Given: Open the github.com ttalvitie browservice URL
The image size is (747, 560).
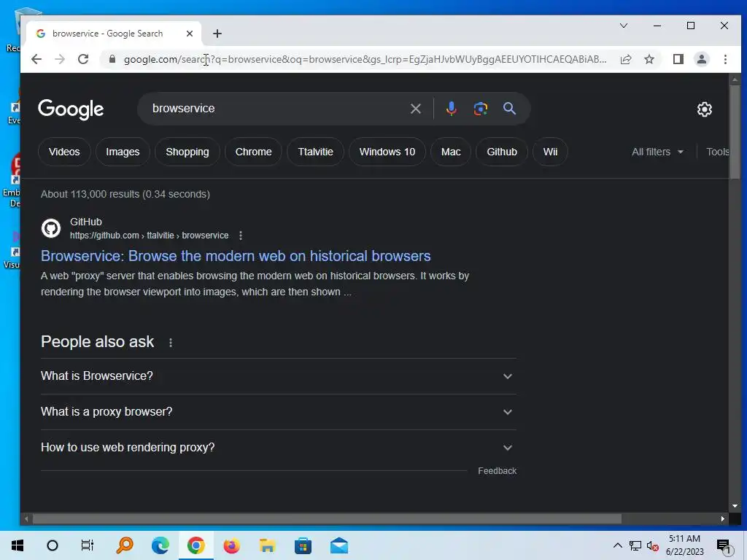Looking at the screenshot, I should 149,236.
